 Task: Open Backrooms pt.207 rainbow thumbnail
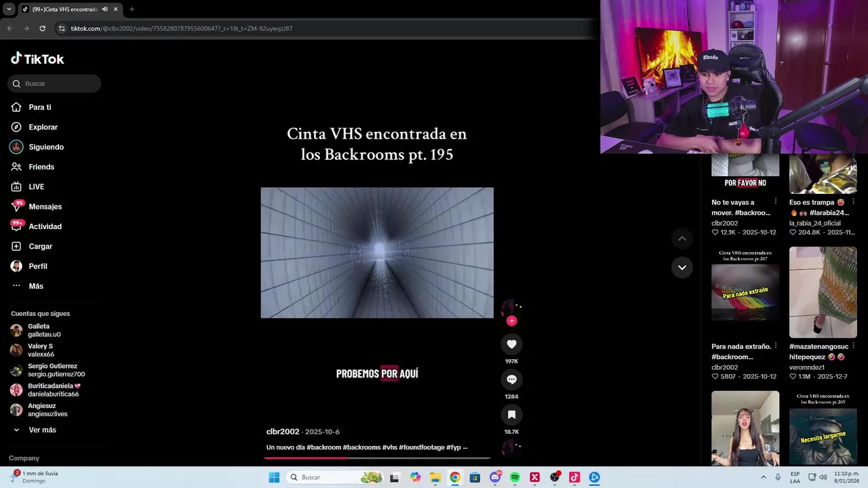coord(745,293)
